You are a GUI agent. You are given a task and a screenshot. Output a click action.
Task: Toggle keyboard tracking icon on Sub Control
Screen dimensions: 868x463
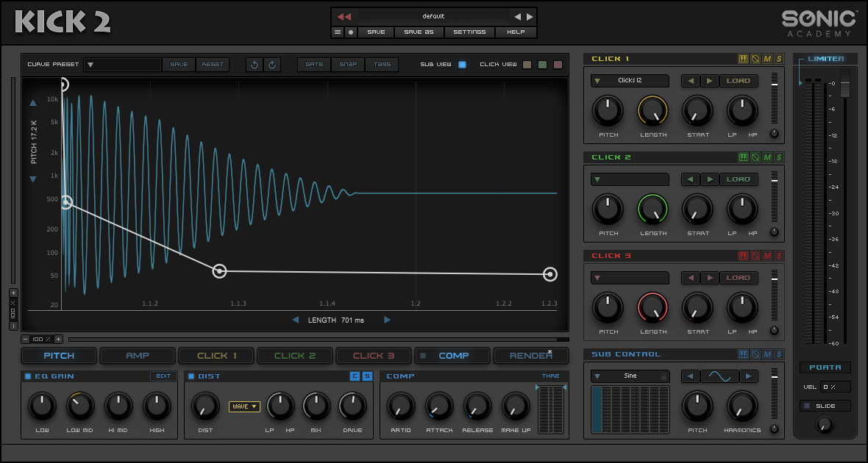(x=743, y=354)
